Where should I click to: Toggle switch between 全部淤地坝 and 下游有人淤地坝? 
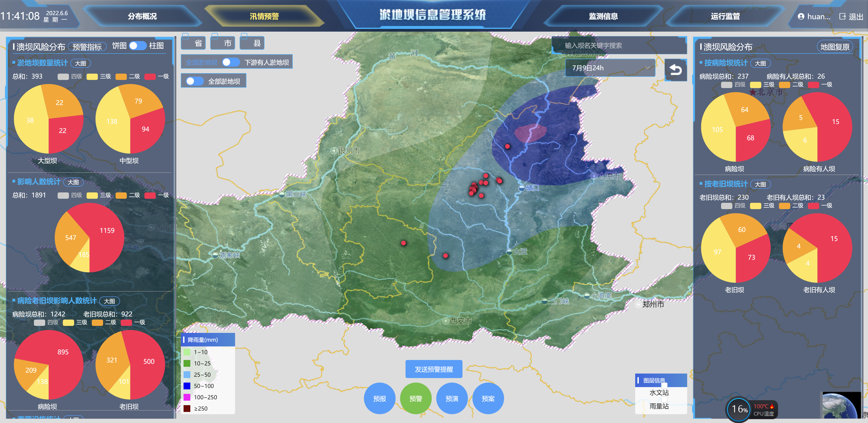(x=231, y=62)
